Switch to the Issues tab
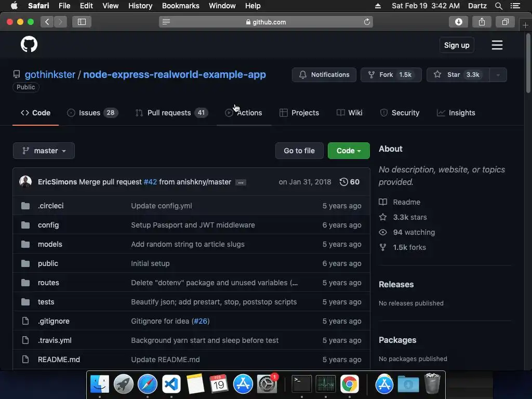Image resolution: width=532 pixels, height=399 pixels. [x=92, y=113]
